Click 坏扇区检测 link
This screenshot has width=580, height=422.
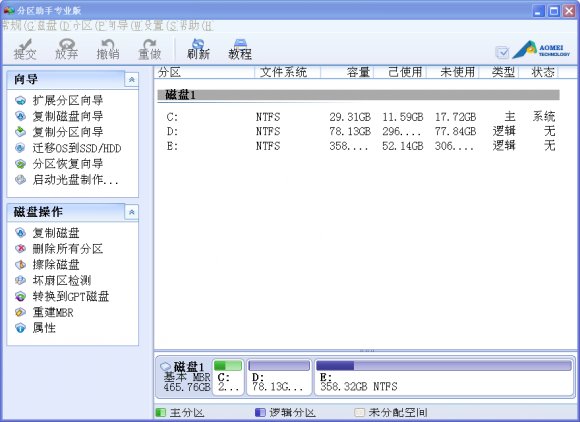pyautogui.click(x=62, y=280)
